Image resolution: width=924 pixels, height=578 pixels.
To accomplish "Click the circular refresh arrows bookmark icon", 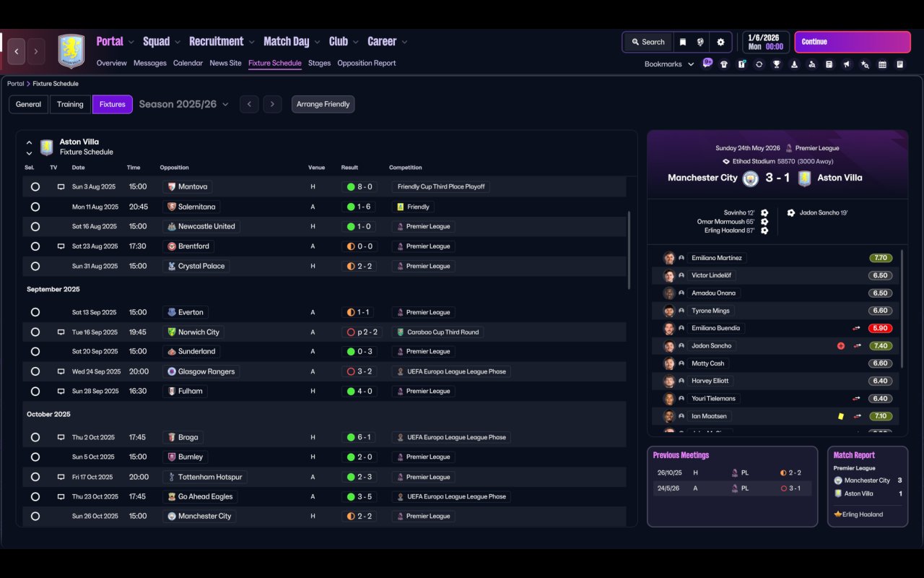I will click(759, 64).
